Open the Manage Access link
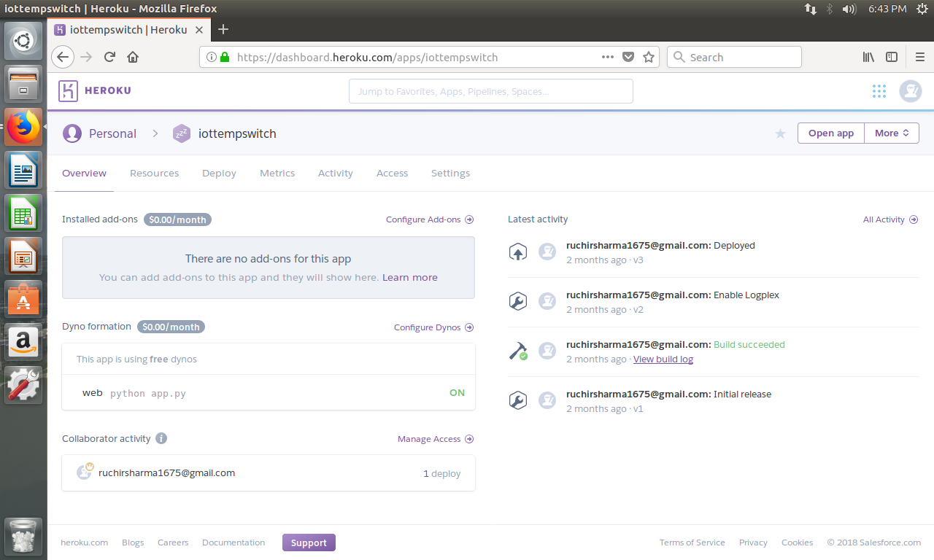The height and width of the screenshot is (560, 934). point(436,439)
